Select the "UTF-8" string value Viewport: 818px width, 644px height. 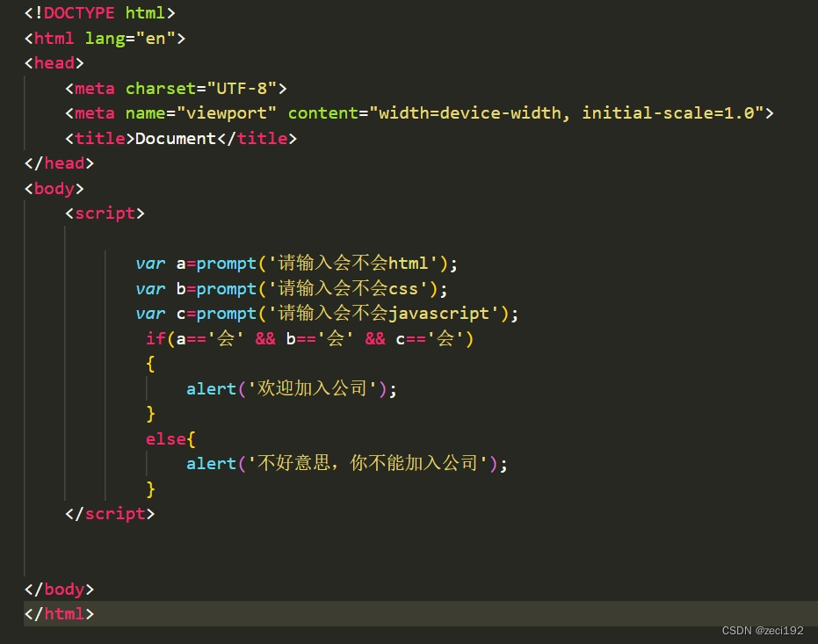[x=242, y=88]
